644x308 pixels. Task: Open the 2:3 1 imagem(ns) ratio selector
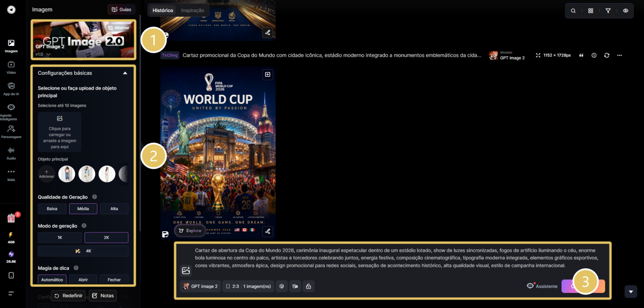coord(248,286)
